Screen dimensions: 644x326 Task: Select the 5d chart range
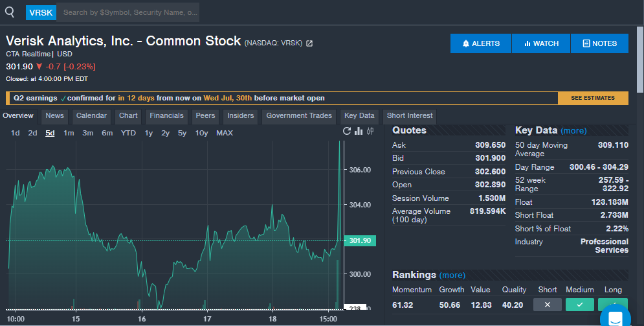[x=50, y=134]
